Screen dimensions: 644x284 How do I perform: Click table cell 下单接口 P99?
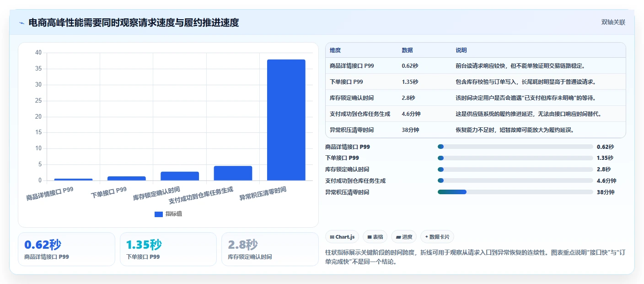[346, 82]
